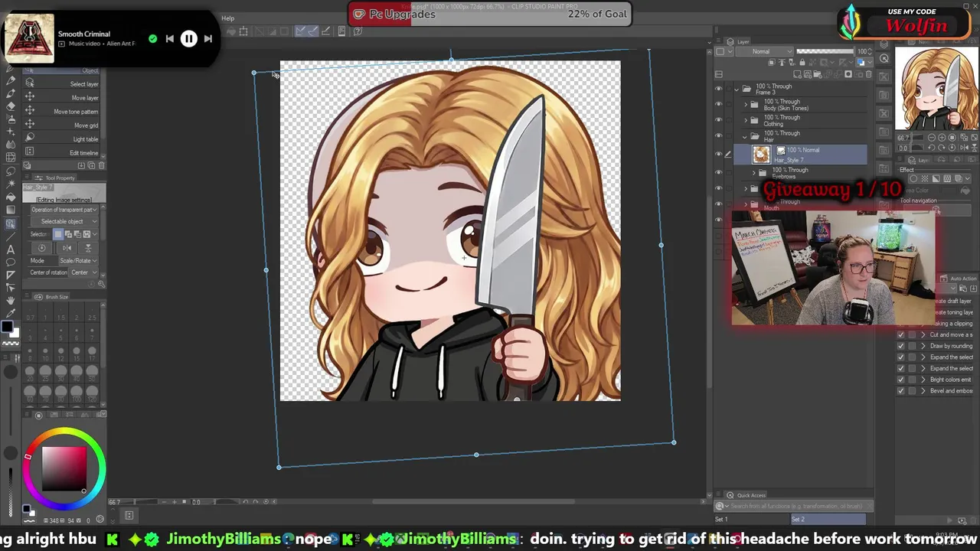This screenshot has width=980, height=551.
Task: Toggle checkbox for Cut and move action
Action: pyautogui.click(x=901, y=335)
